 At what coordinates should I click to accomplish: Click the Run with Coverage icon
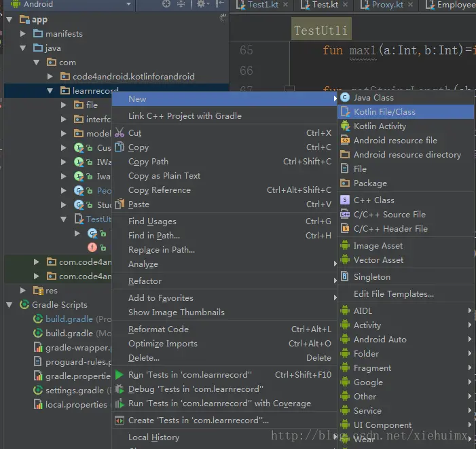(x=120, y=403)
